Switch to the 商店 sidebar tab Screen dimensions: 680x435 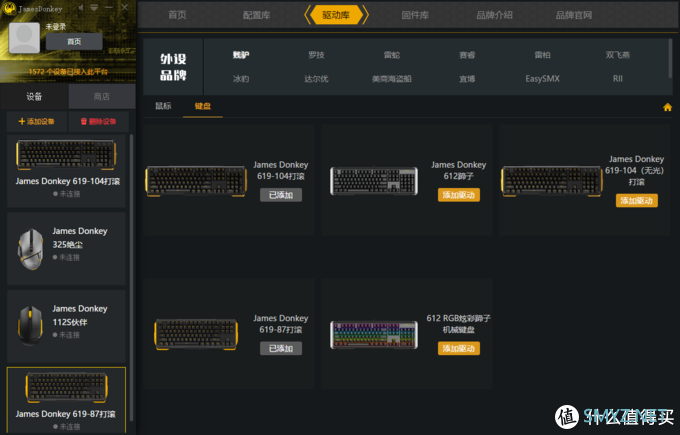(102, 96)
